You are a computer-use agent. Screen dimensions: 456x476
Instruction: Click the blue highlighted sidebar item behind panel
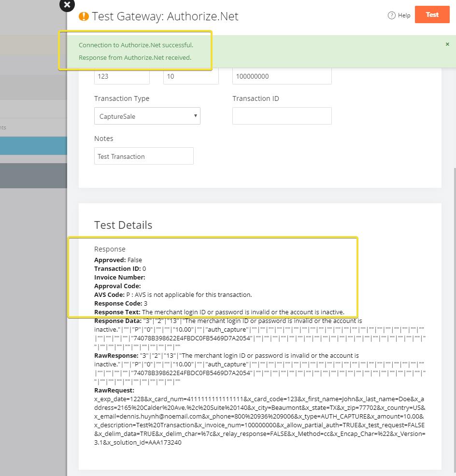pyautogui.click(x=33, y=146)
